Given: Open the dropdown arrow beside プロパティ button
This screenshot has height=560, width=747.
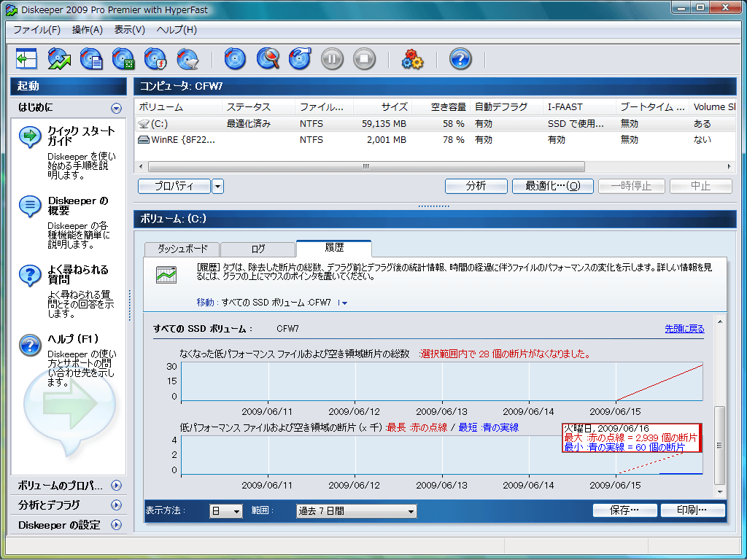Looking at the screenshot, I should pyautogui.click(x=217, y=186).
